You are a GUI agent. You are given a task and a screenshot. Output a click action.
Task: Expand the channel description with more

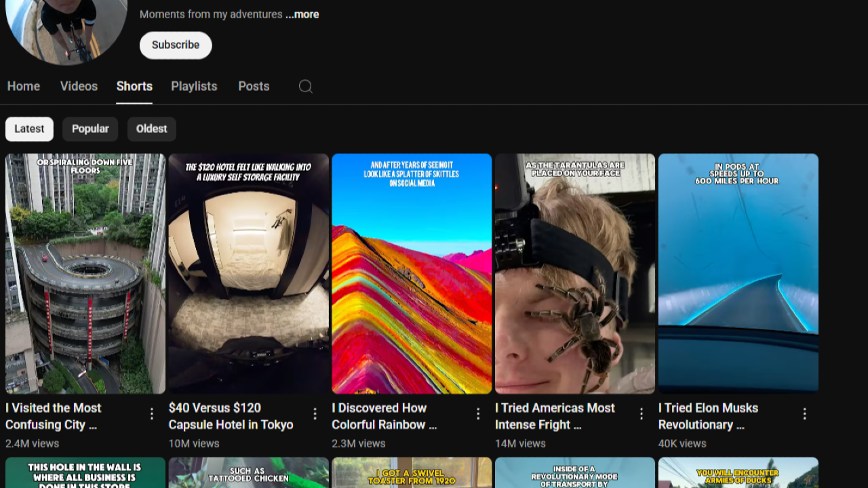coord(302,14)
